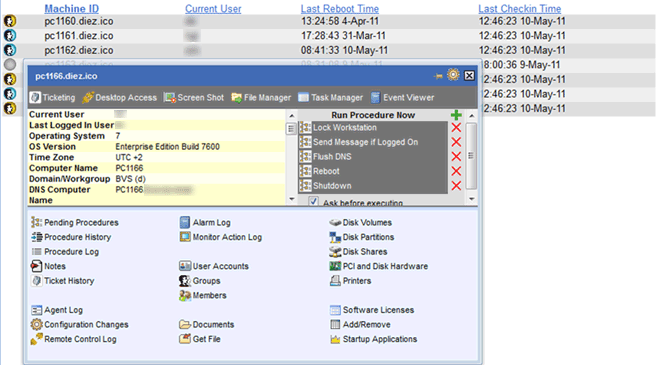Close the pc1166.diez.ico quick view window
The width and height of the screenshot is (660, 365).
coord(469,75)
